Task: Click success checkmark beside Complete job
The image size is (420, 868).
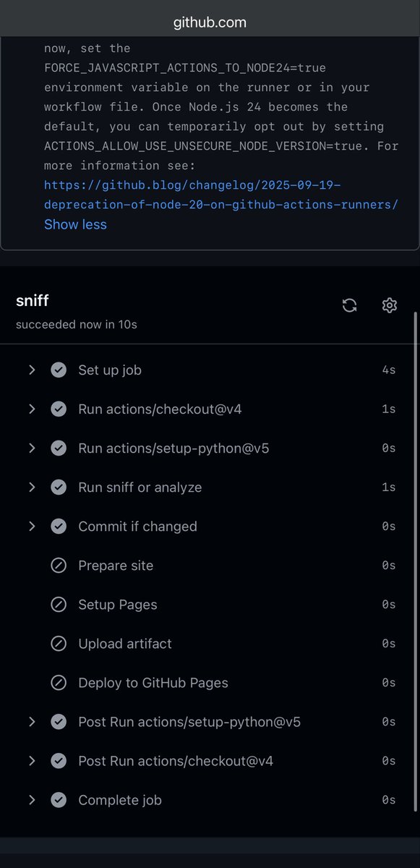Action: click(x=59, y=800)
